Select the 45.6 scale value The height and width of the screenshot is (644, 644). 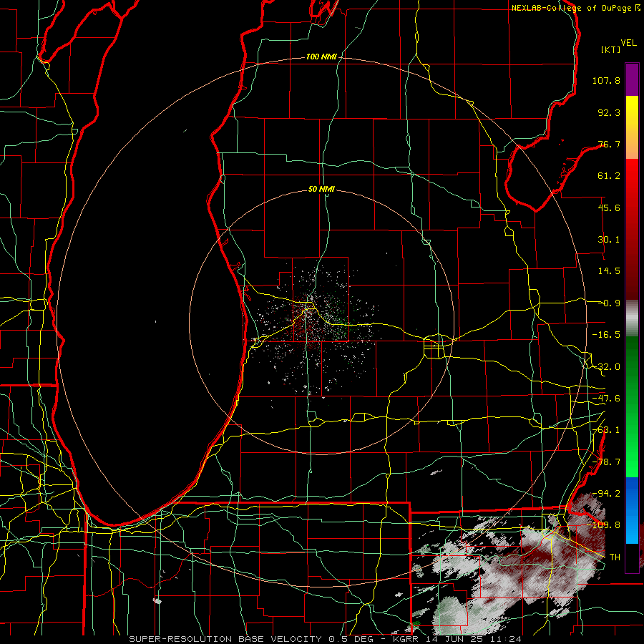tap(609, 208)
